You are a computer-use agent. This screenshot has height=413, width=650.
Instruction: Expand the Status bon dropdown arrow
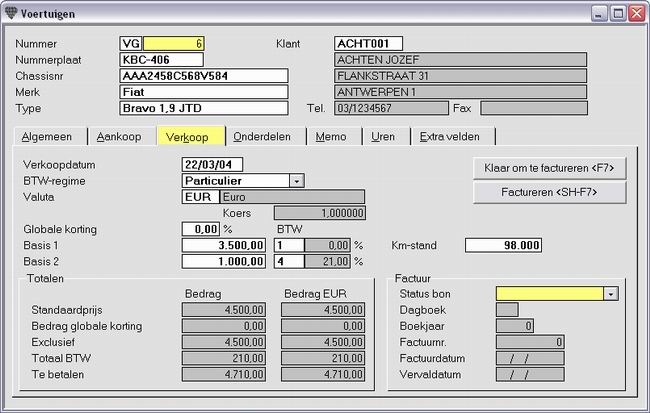611,294
